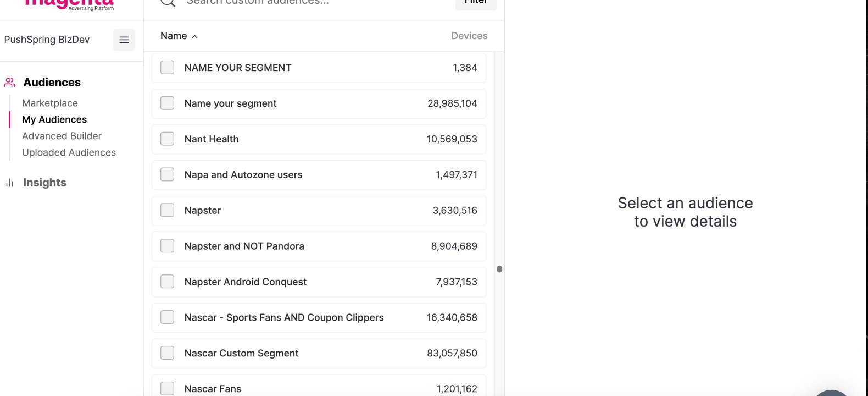The image size is (868, 396).
Task: Navigate to Uploaded Audiences
Action: [69, 152]
